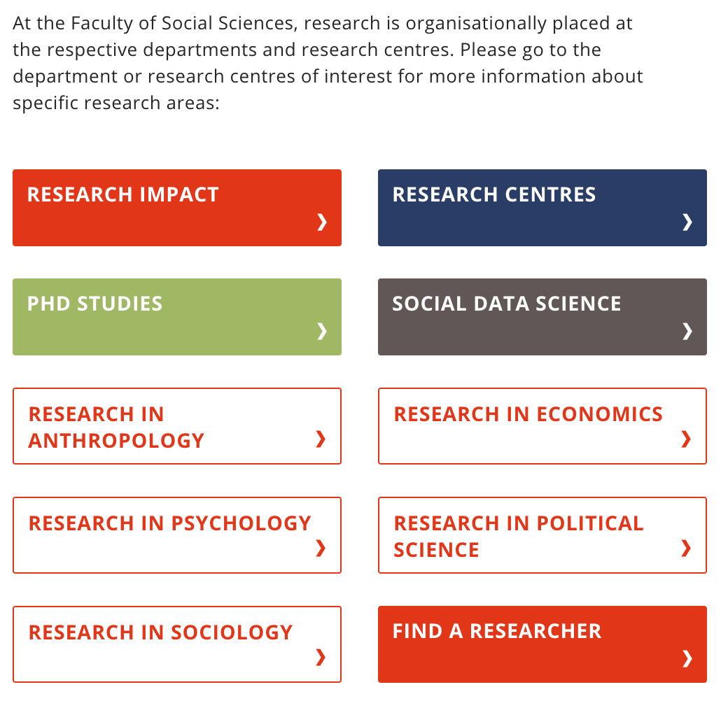
Task: Click the chevron arrow on Social Data Science
Action: [687, 331]
